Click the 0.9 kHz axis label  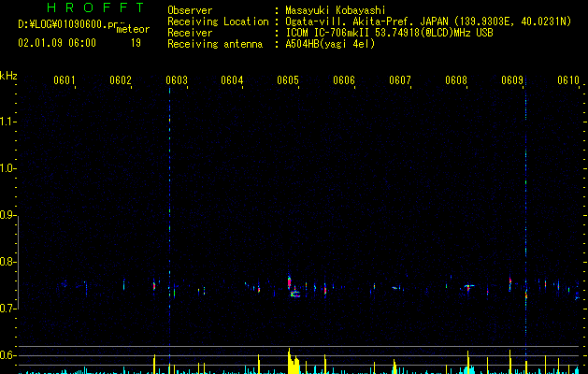tap(7, 215)
